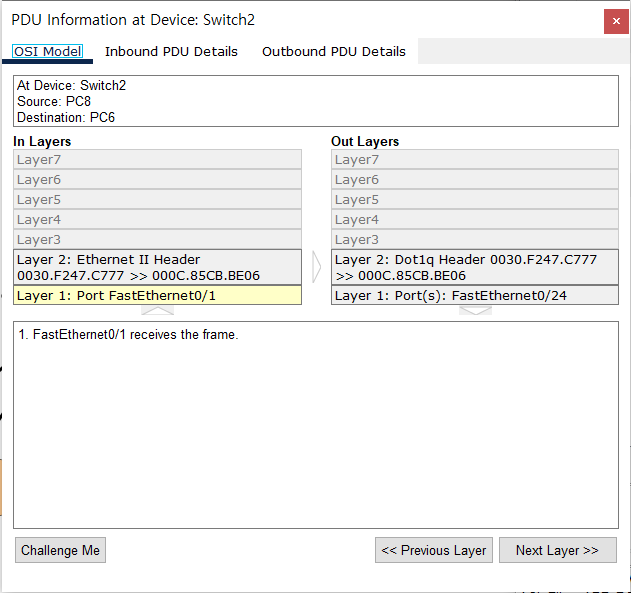Viewport: 631px width, 593px height.
Task: Click the Challenge Me button
Action: tap(60, 550)
